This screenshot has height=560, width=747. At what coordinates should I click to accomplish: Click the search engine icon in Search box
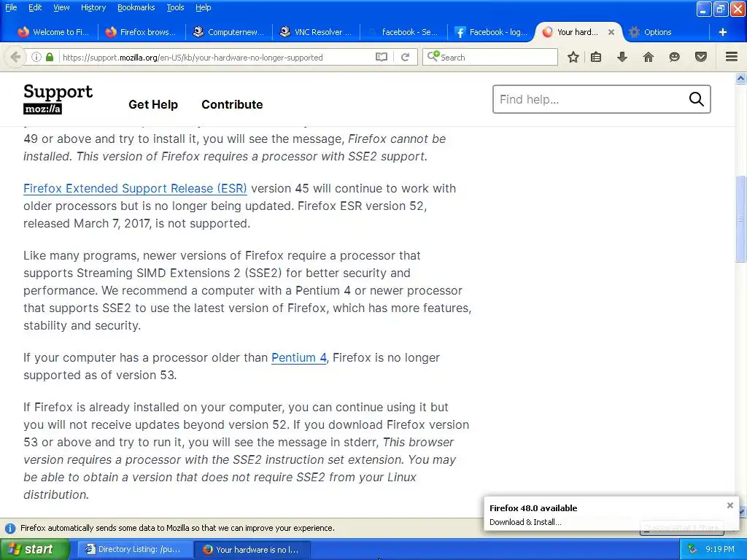click(x=433, y=57)
